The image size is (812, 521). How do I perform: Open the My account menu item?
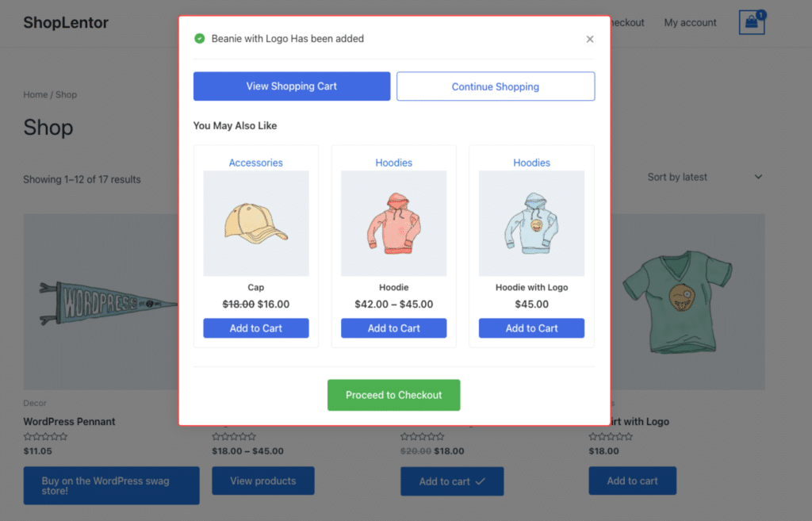689,23
